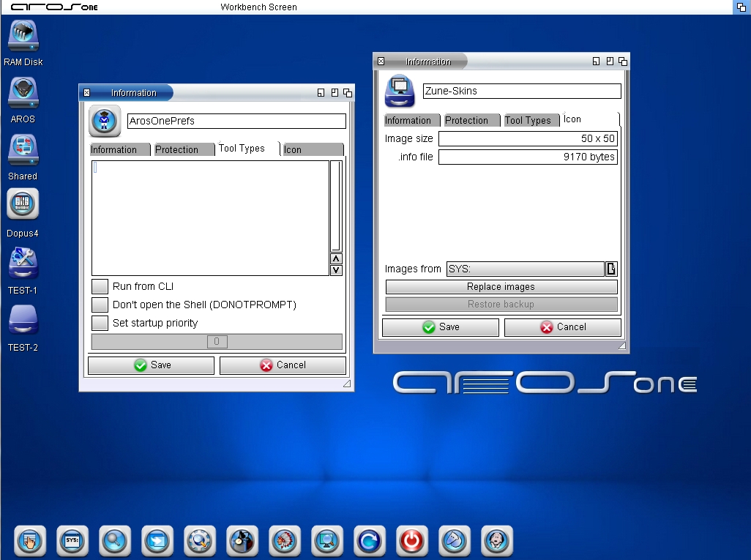Click the red power shutdown dock icon
Viewport: 751px width, 560px height.
click(412, 541)
